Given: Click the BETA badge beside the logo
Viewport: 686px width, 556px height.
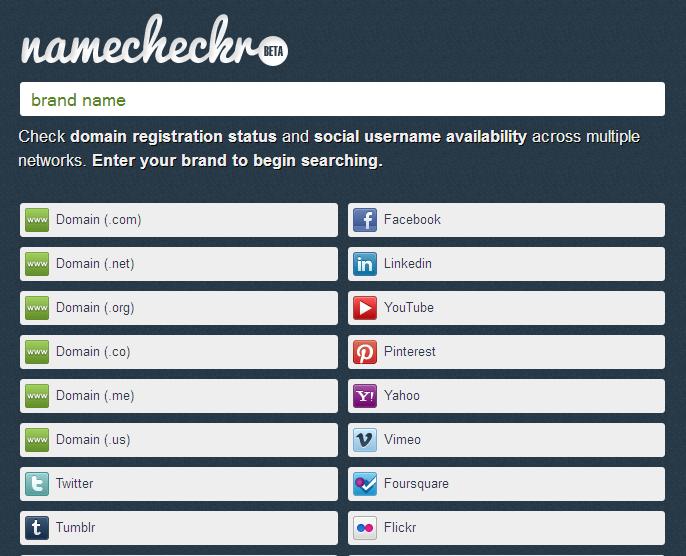Looking at the screenshot, I should pyautogui.click(x=272, y=54).
